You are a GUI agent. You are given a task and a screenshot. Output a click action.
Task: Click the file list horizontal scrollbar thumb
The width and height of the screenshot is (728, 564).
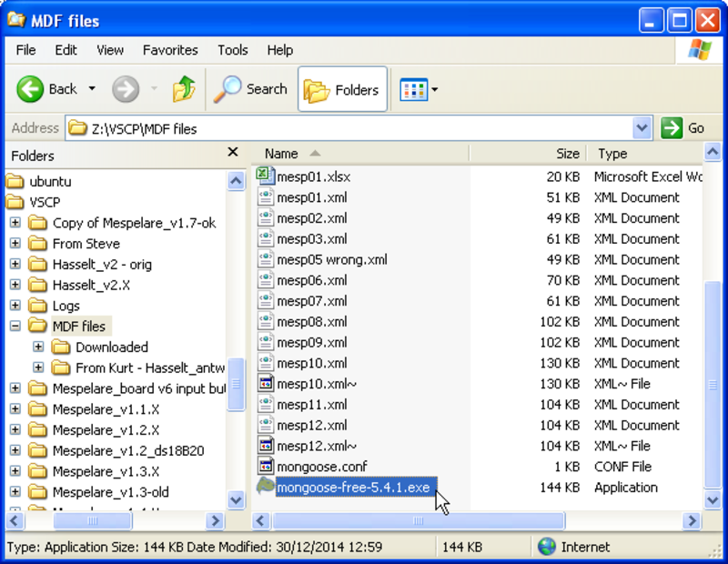[419, 521]
